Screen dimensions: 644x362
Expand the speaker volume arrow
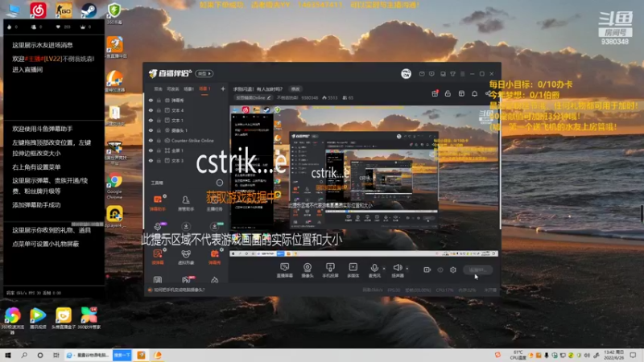[407, 269]
